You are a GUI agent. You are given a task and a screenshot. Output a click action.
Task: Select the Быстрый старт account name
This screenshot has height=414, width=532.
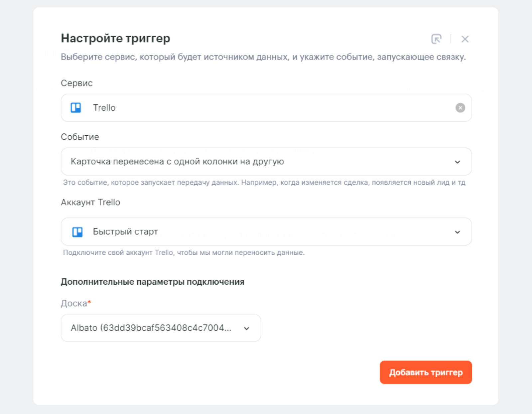pos(125,231)
